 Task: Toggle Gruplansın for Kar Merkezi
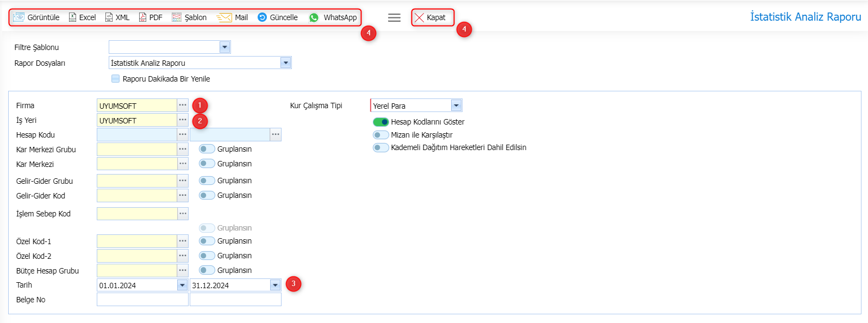coord(207,164)
